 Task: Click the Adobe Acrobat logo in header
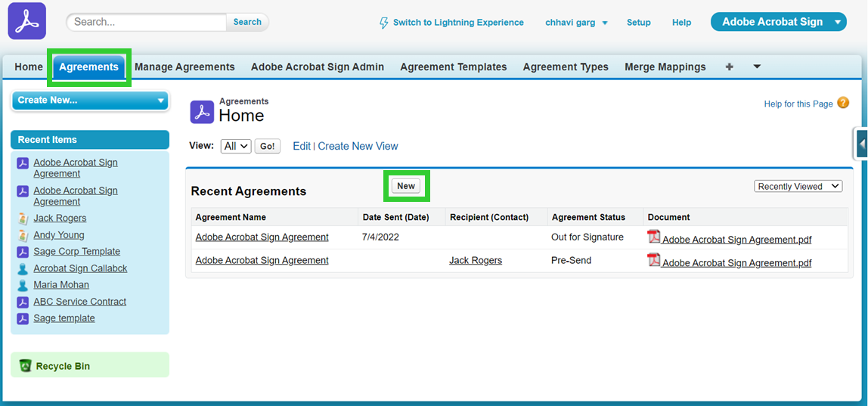[27, 21]
